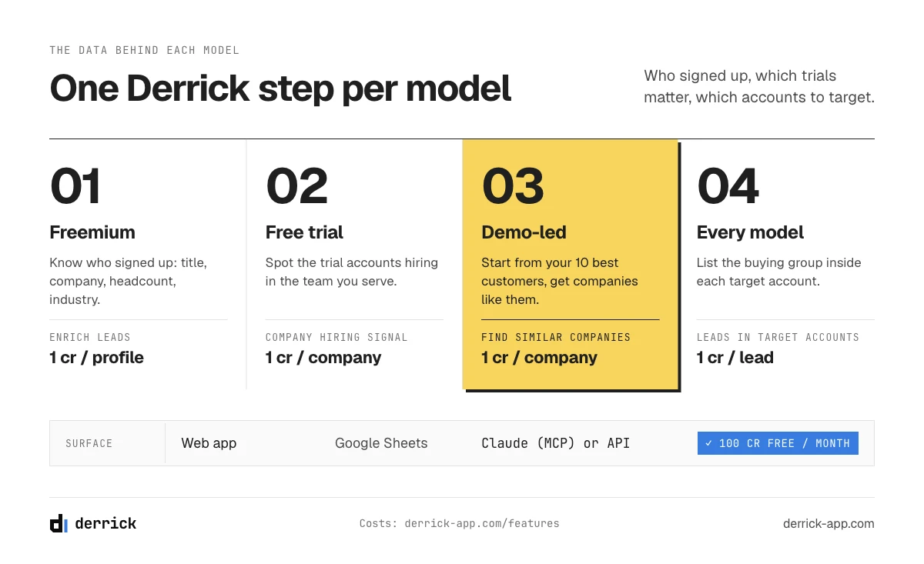
Task: Open the derrick-app.com link in footer
Action: click(x=829, y=523)
